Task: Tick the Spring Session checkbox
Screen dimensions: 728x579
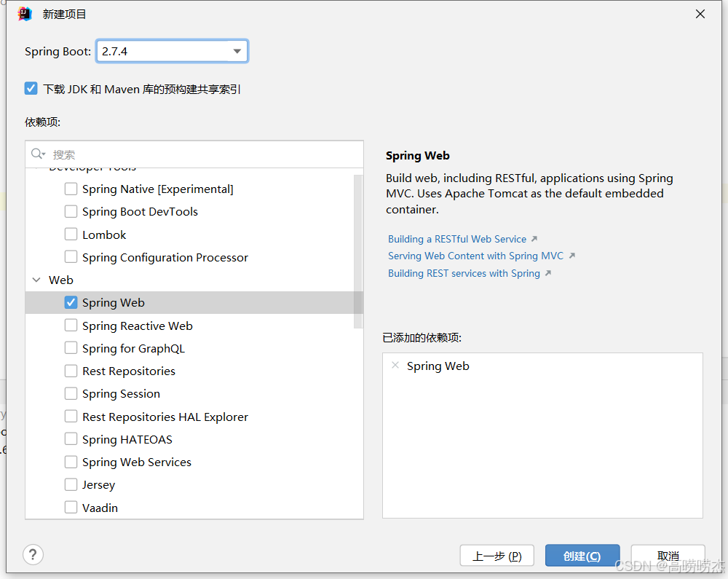Action: click(x=71, y=393)
